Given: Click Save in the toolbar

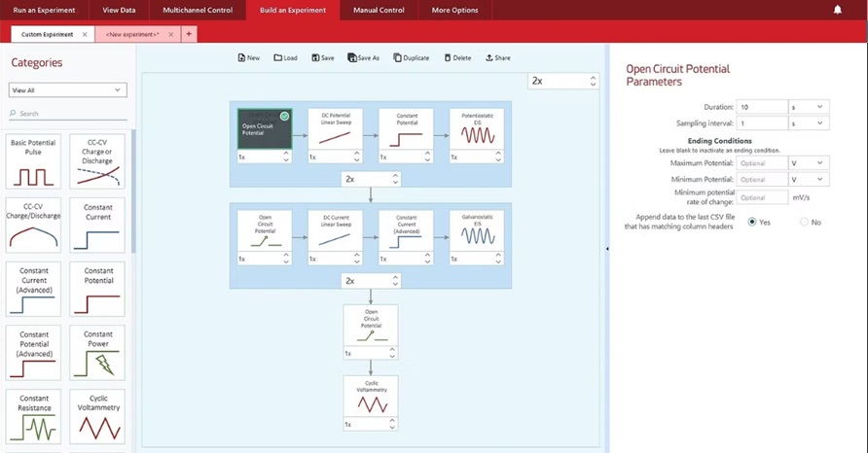Looking at the screenshot, I should coord(323,57).
